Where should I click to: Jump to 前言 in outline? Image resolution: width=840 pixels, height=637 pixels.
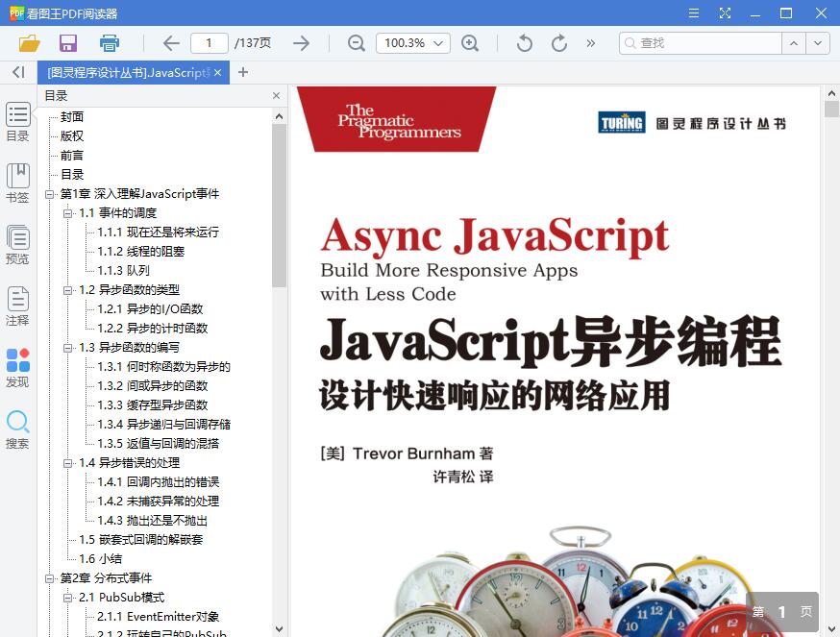click(72, 156)
